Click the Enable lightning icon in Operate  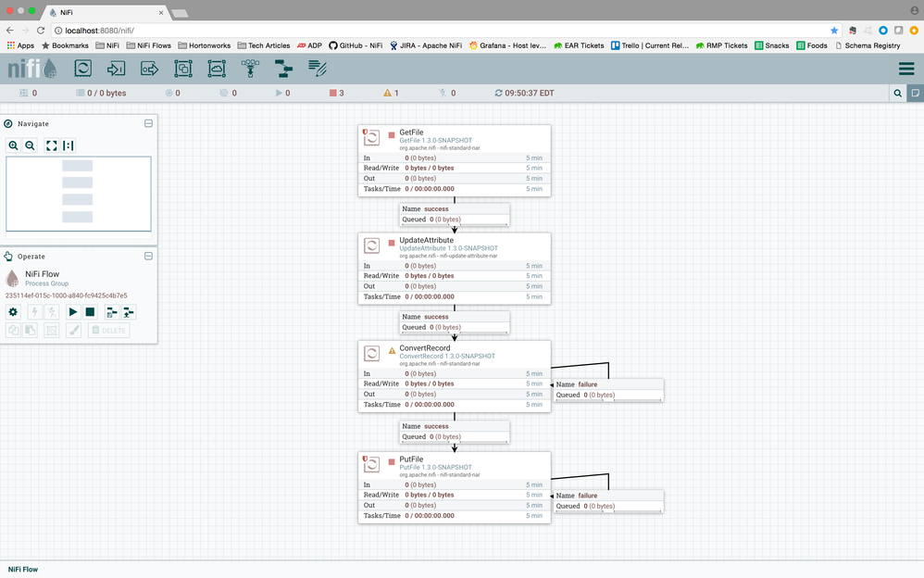tap(34, 312)
